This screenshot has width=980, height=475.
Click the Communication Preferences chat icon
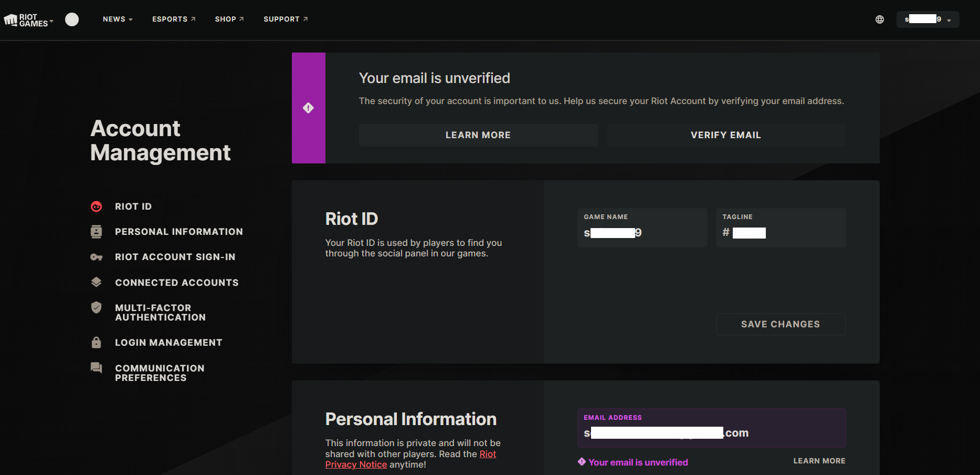point(96,368)
